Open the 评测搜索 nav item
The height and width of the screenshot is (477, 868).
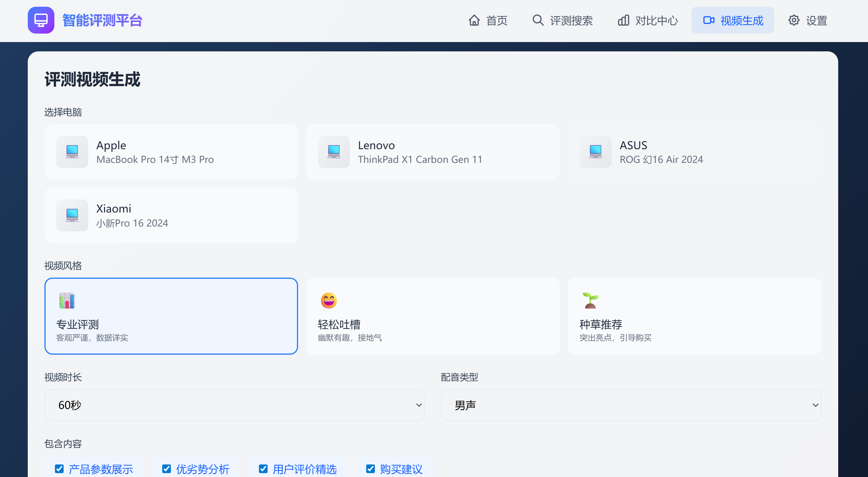pyautogui.click(x=562, y=20)
